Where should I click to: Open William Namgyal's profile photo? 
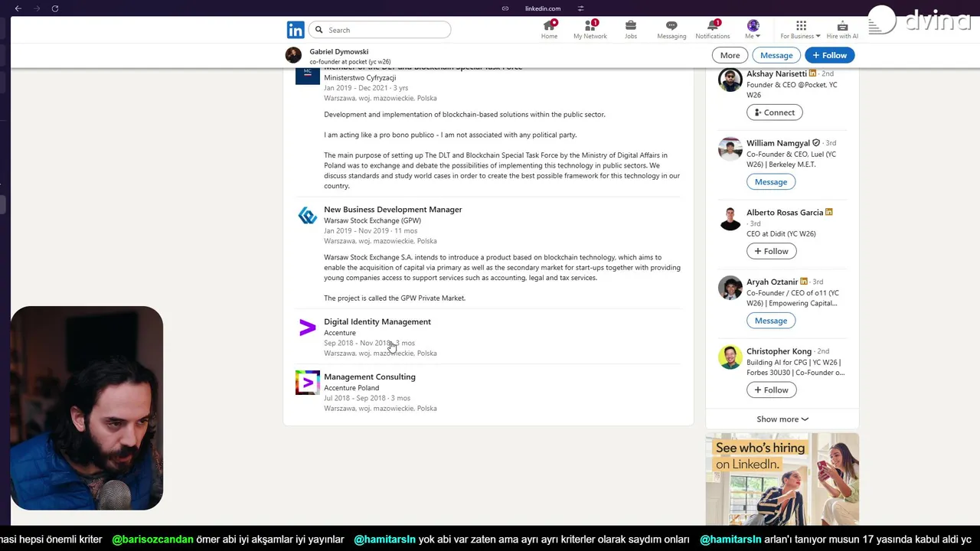[730, 149]
